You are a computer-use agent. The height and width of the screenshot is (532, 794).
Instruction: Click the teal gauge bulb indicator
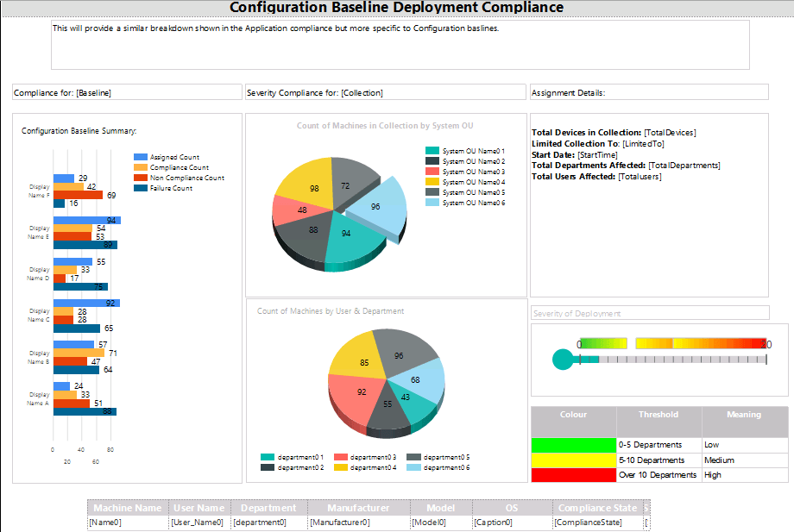click(563, 360)
